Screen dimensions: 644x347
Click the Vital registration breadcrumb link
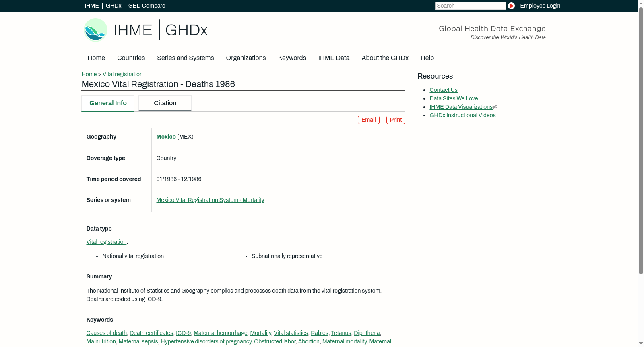pos(123,74)
